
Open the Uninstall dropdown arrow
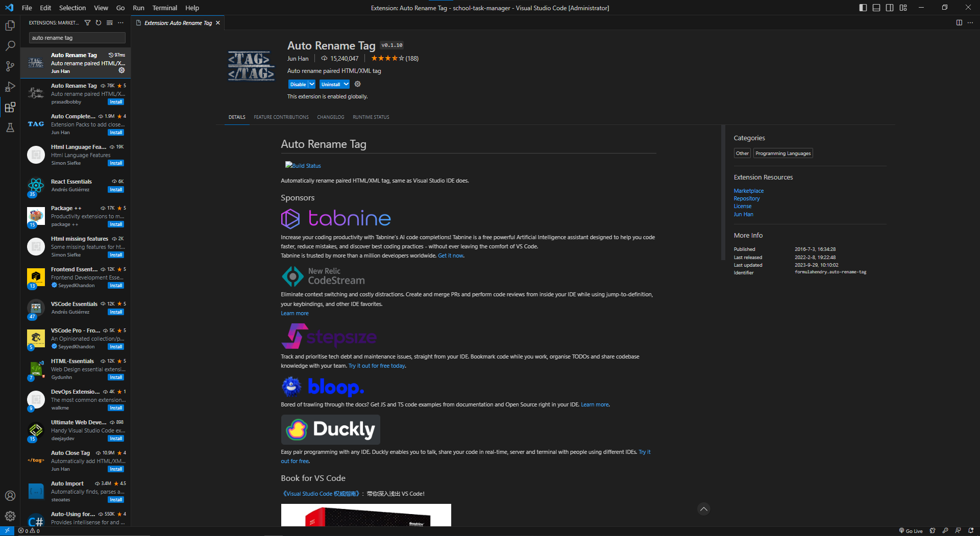pos(346,84)
